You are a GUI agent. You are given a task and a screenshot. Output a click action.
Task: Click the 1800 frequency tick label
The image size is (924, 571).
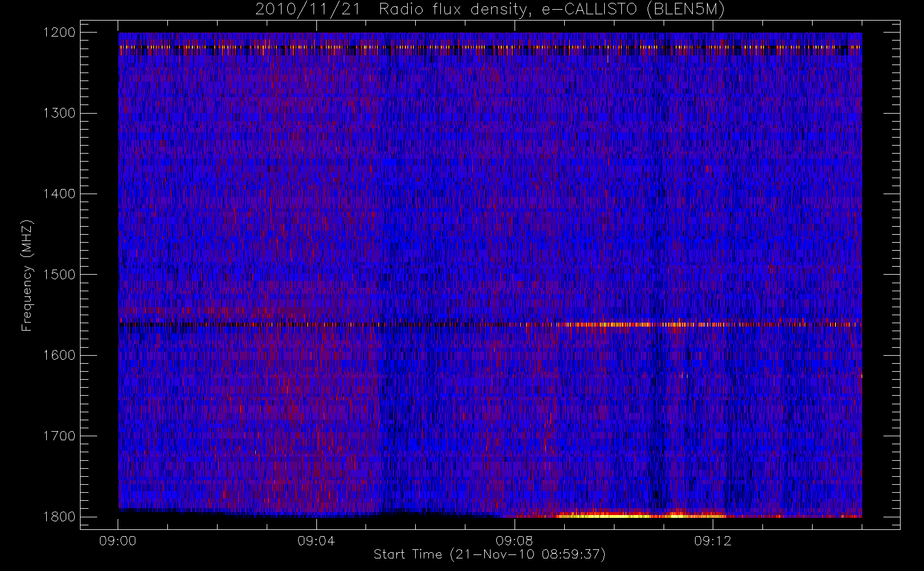point(59,517)
